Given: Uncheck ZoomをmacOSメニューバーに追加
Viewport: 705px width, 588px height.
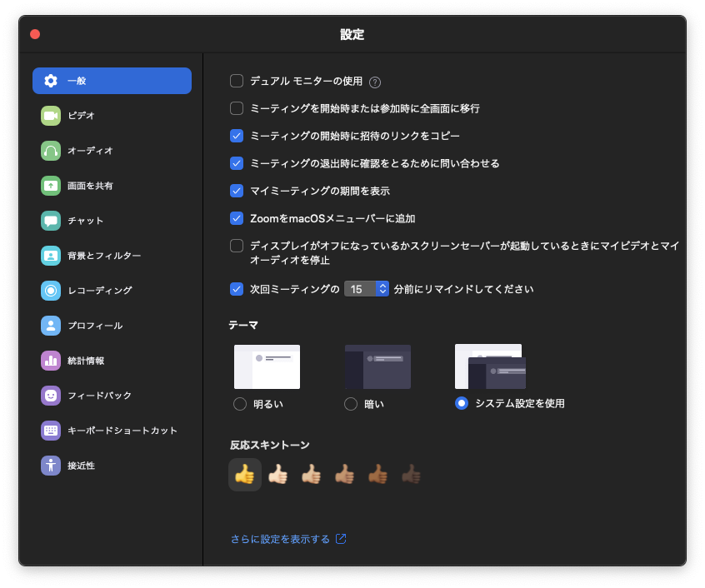Looking at the screenshot, I should (x=237, y=218).
